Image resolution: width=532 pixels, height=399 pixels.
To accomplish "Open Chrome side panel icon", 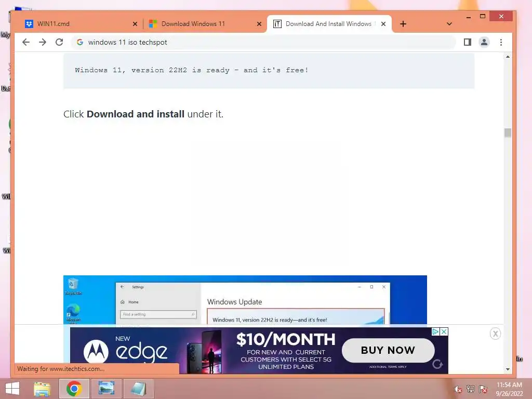I will coord(468,42).
